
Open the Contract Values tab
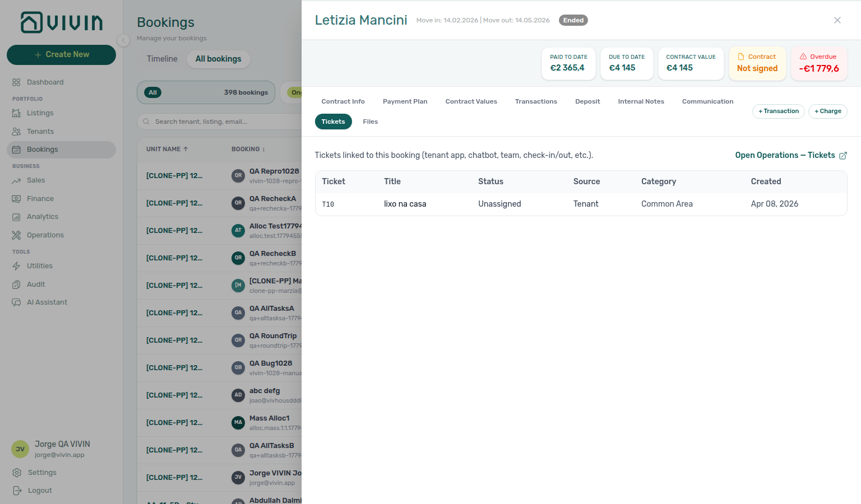(471, 101)
